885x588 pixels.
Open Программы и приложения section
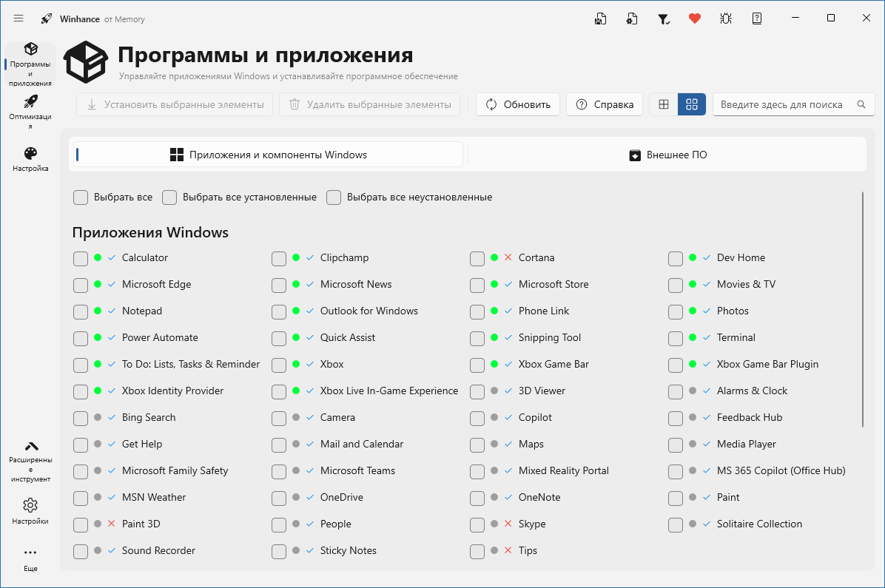(30, 63)
